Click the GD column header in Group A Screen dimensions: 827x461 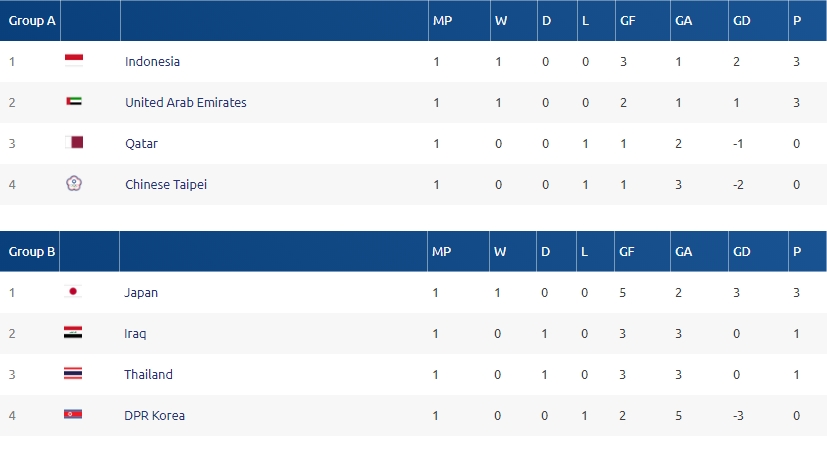point(742,20)
